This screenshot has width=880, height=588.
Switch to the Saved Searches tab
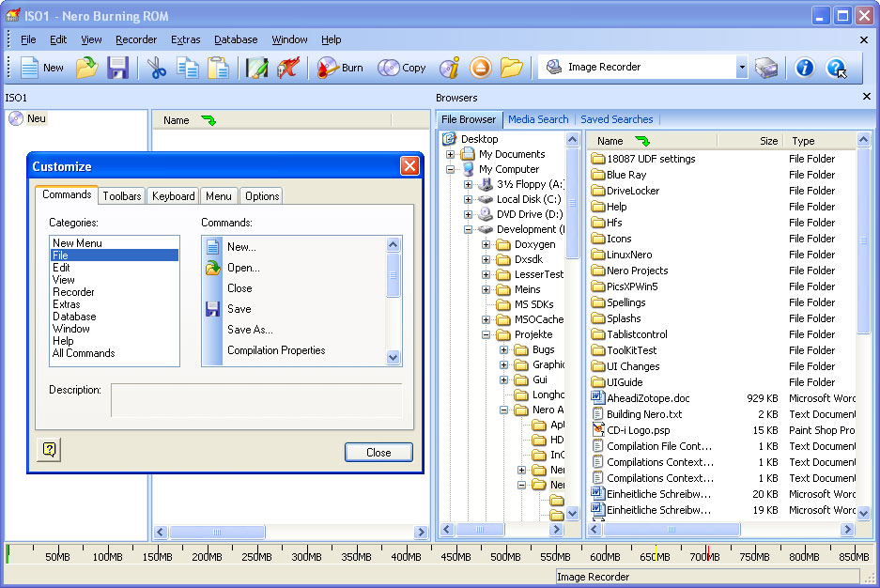[x=617, y=119]
